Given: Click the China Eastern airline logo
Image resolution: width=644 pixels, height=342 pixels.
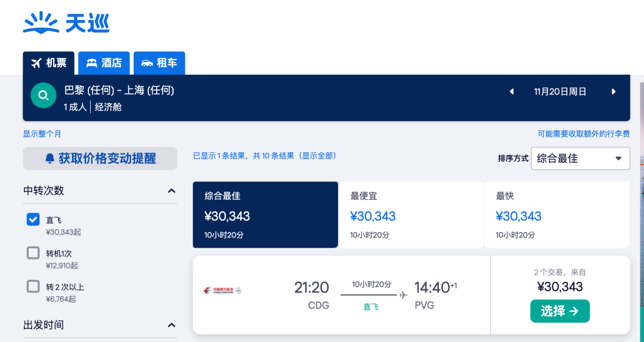Looking at the screenshot, I should [222, 291].
